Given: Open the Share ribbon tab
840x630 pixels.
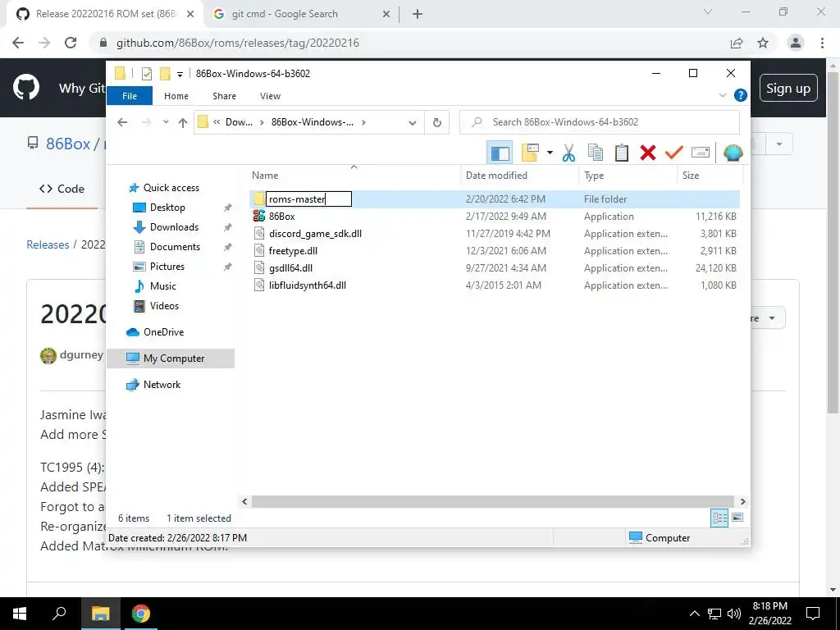Looking at the screenshot, I should (x=224, y=96).
